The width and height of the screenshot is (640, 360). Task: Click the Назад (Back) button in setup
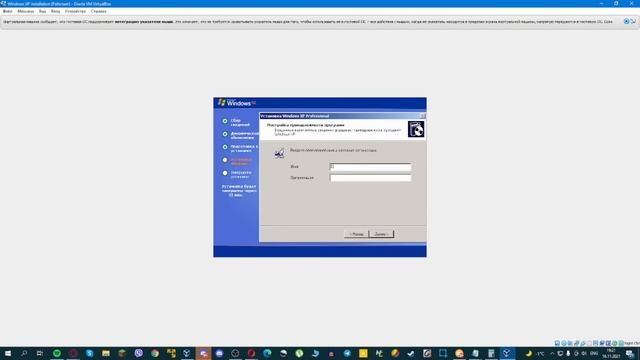[356, 234]
